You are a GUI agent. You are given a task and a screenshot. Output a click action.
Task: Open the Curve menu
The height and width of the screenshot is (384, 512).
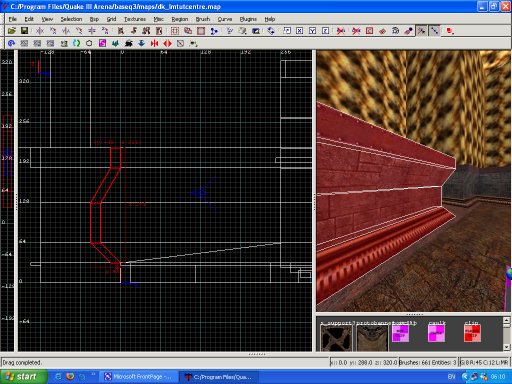[x=225, y=19]
